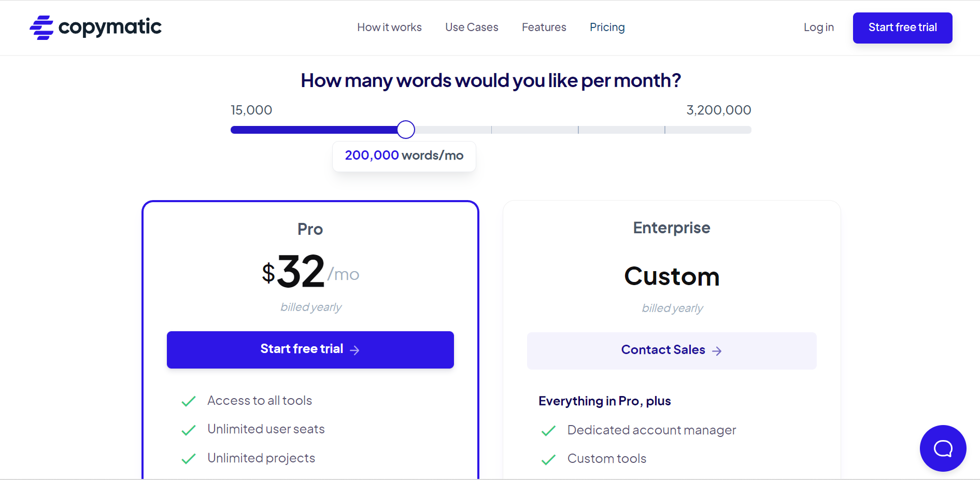Click the arrow icon inside Pro's trial button

tap(355, 350)
